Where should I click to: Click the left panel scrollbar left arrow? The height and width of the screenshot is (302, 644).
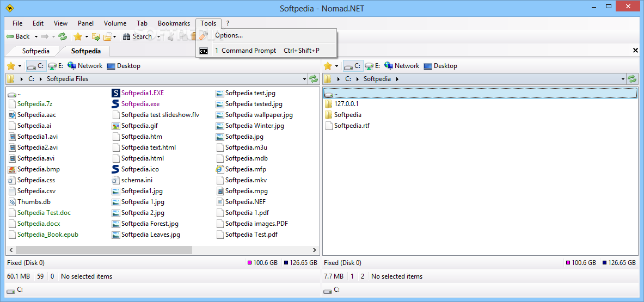(11, 249)
